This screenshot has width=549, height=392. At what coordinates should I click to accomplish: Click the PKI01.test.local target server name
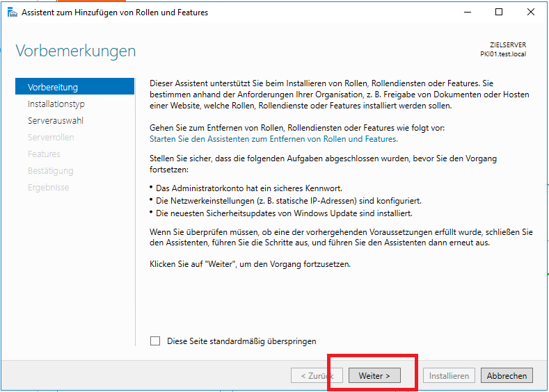point(503,54)
